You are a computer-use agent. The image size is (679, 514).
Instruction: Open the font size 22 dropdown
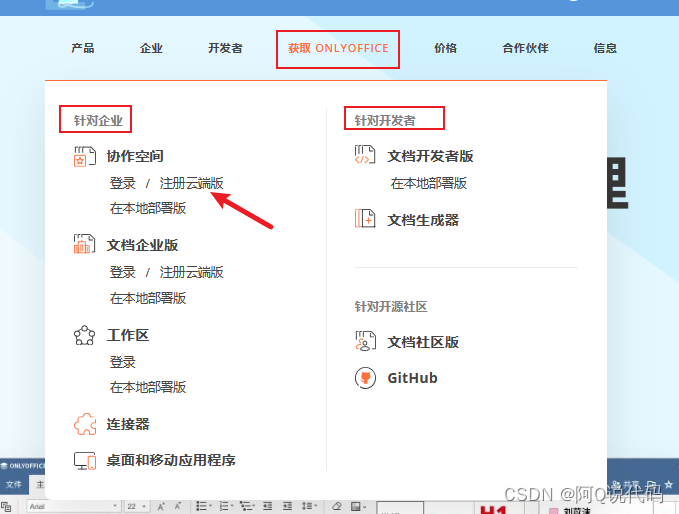click(x=136, y=506)
